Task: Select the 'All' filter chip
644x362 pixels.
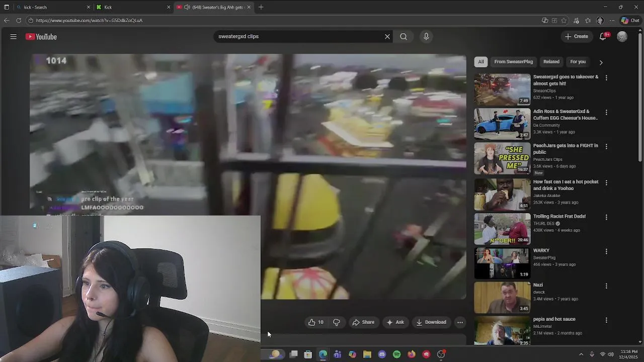Action: tap(481, 62)
